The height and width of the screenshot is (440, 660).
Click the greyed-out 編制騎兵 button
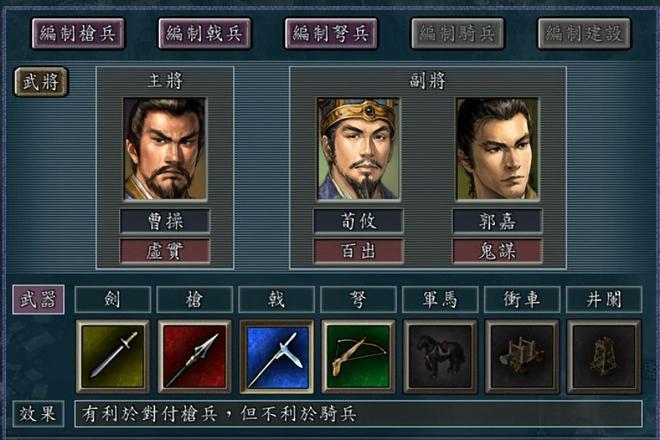[458, 33]
